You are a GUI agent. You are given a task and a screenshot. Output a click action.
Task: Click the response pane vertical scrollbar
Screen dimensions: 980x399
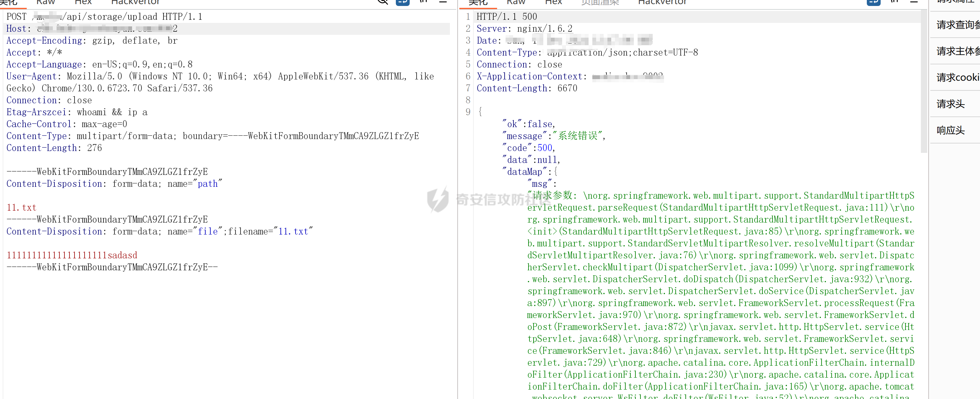point(924,82)
